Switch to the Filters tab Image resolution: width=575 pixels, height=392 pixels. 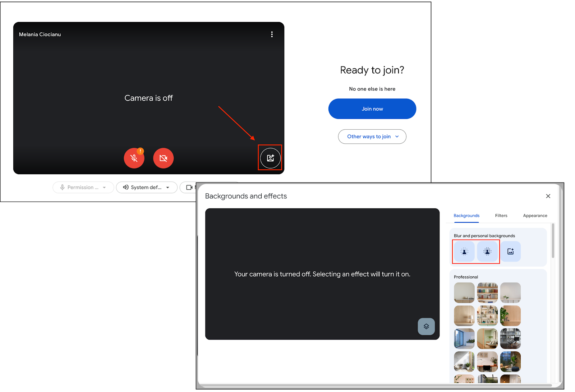pyautogui.click(x=501, y=216)
